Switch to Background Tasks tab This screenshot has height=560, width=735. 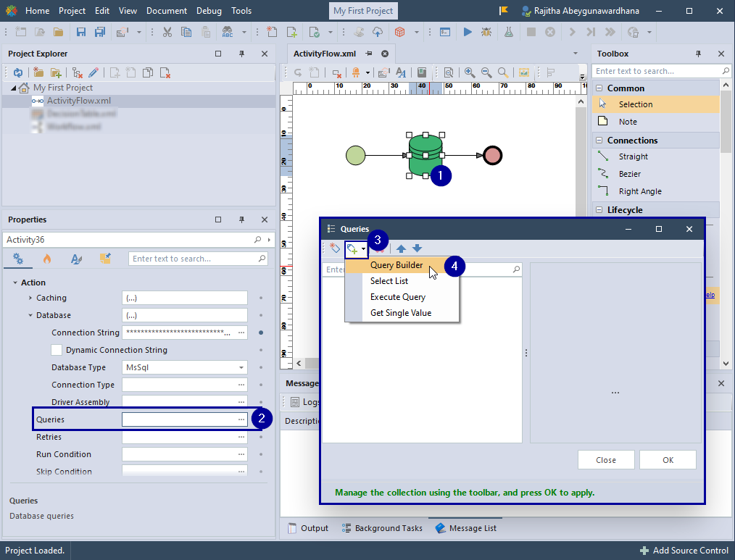382,528
